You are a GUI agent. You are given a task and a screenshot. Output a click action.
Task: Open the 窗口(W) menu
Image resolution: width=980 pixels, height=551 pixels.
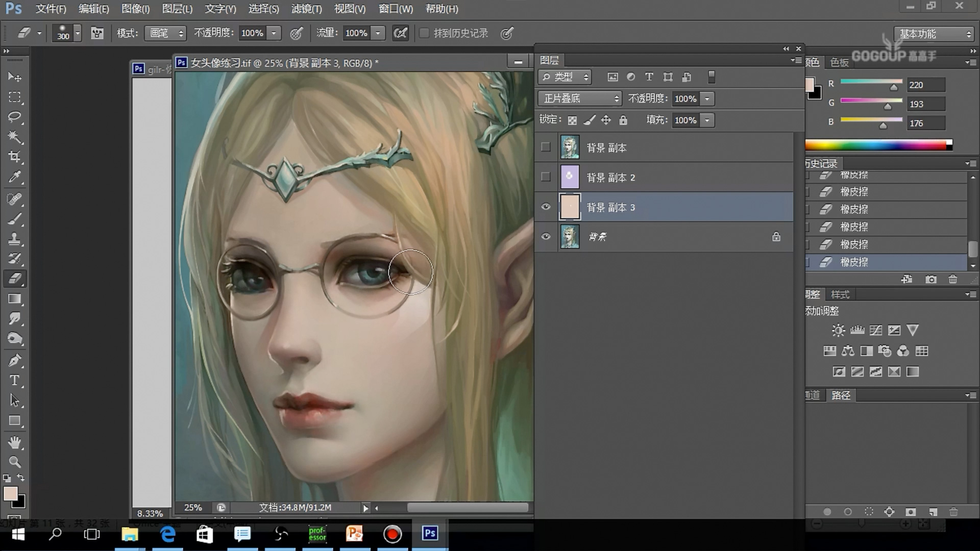pos(396,9)
